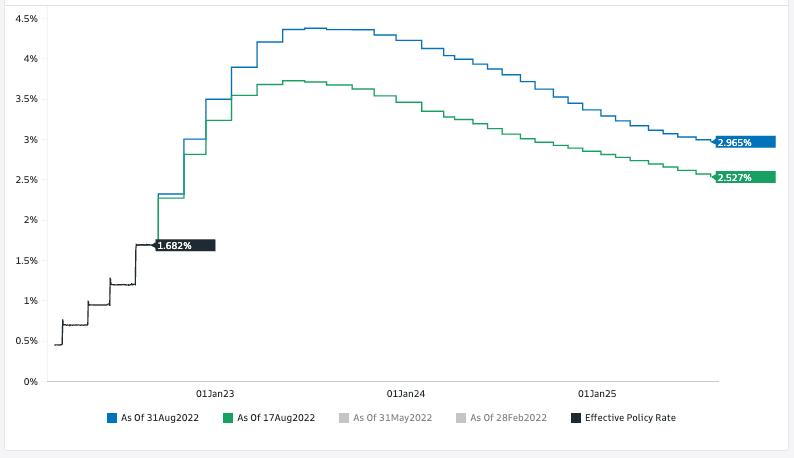Toggle the Effective Policy Rate legend label
The width and height of the screenshot is (794, 458).
point(630,417)
